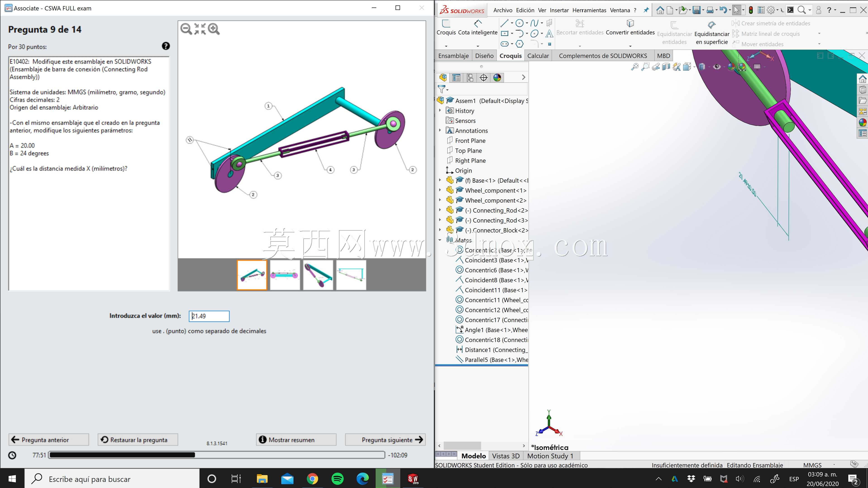Click the Rebuild traffic light icon
Screen dimensions: 868x488
(x=751, y=10)
